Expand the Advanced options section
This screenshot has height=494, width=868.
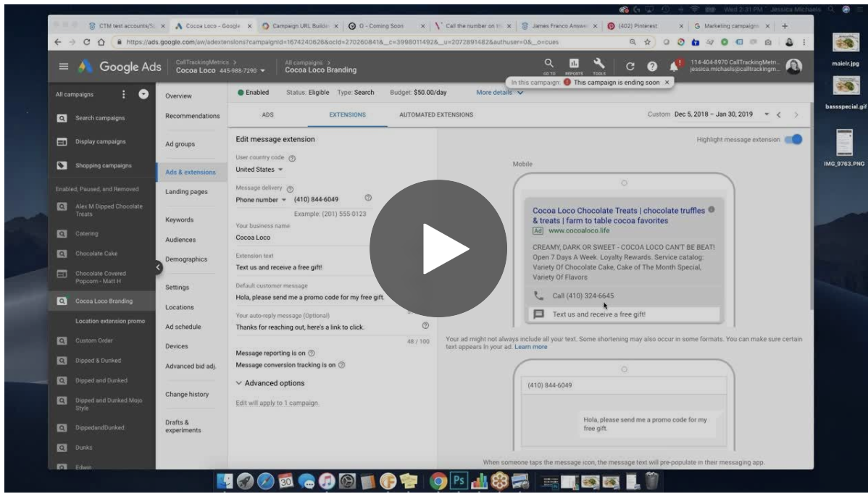click(270, 383)
